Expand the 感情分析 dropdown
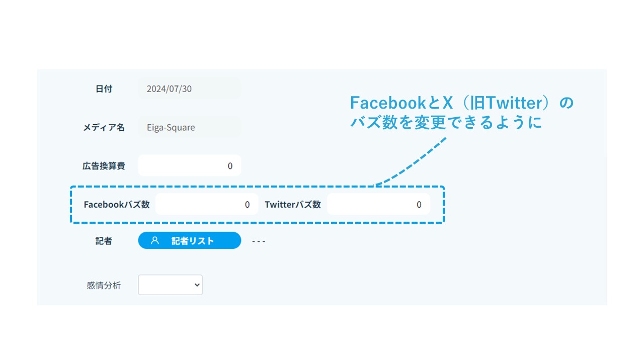Image resolution: width=644 pixels, height=362 pixels. (x=170, y=285)
